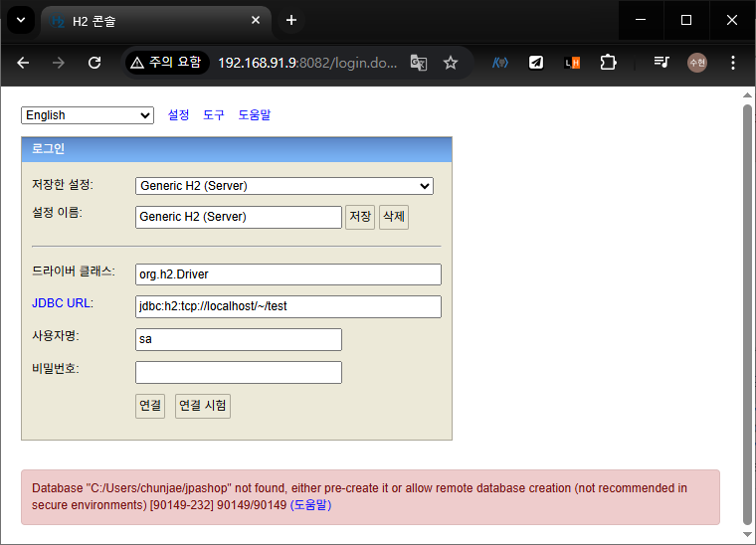Select the H2 콘솔 tab

[156, 21]
